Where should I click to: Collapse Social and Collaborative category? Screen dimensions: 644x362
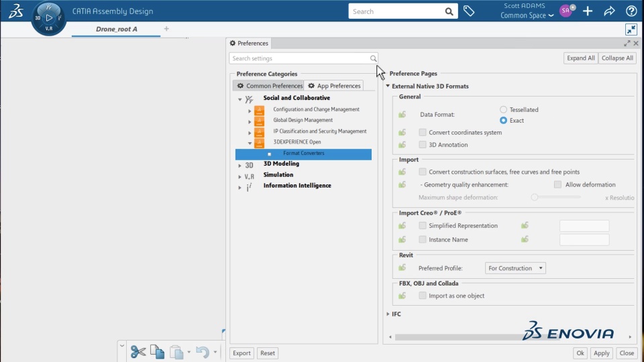pos(240,99)
